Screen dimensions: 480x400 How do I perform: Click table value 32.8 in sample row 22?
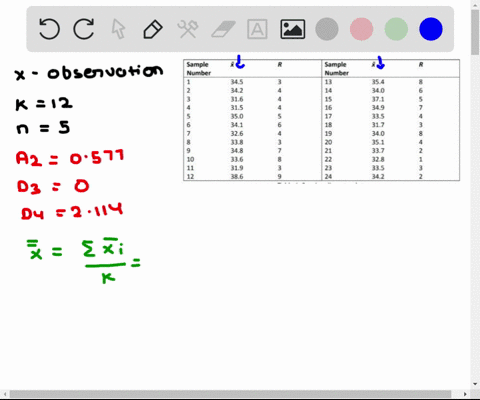tap(378, 159)
